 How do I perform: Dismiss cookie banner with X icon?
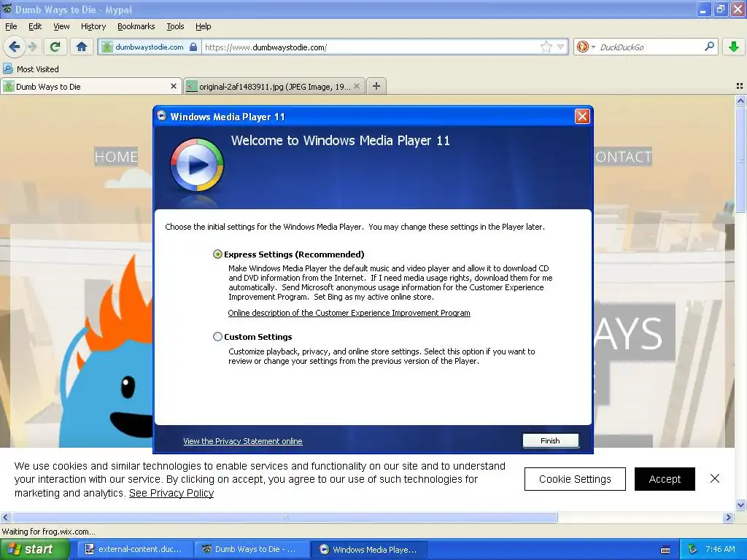[715, 478]
